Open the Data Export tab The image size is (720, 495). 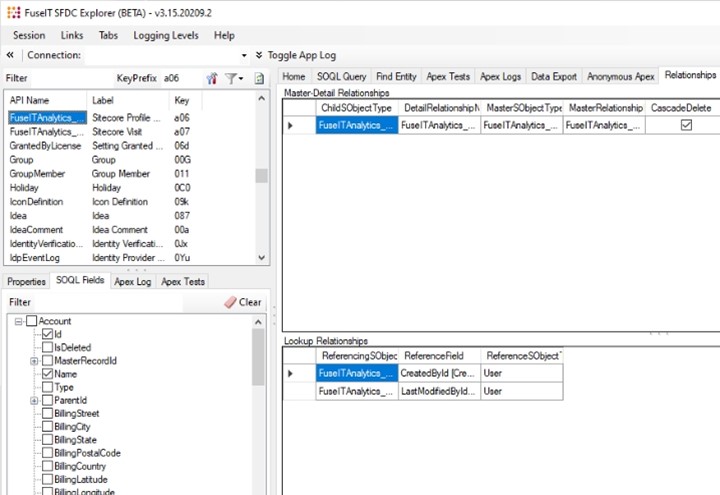(554, 77)
